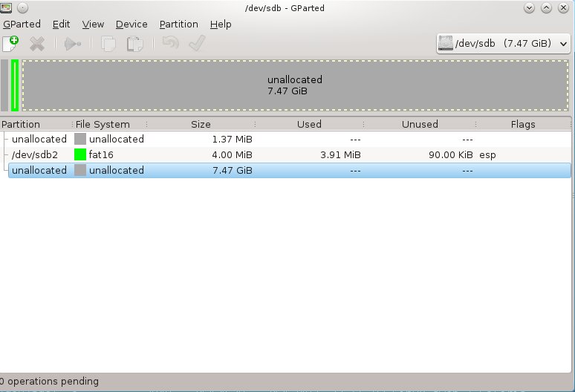This screenshot has height=392, width=575.
Task: Click gray swatch in the 1.37 MiB row
Action: point(80,139)
